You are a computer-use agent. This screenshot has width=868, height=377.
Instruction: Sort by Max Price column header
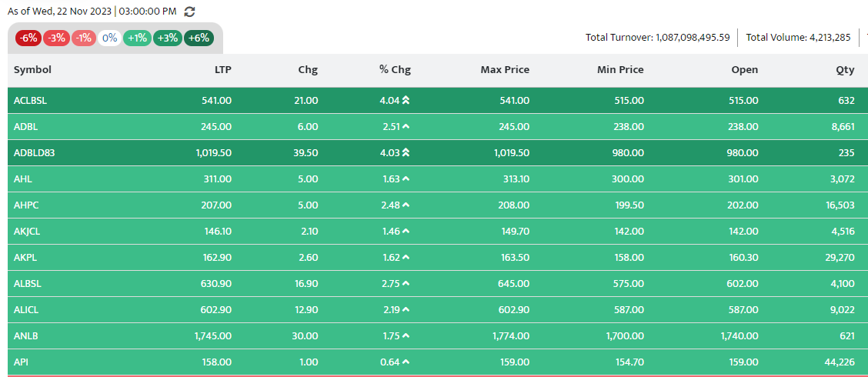[505, 70]
